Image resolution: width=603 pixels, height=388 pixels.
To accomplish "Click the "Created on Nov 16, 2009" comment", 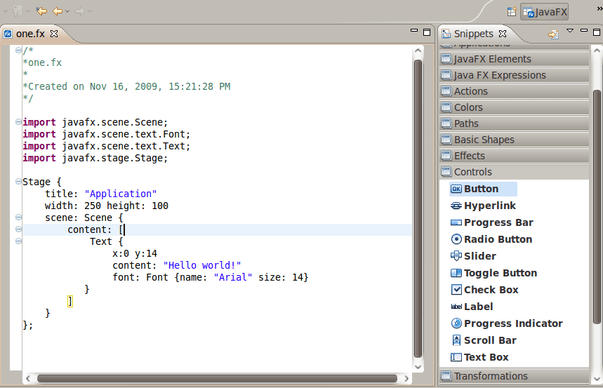I will 127,87.
